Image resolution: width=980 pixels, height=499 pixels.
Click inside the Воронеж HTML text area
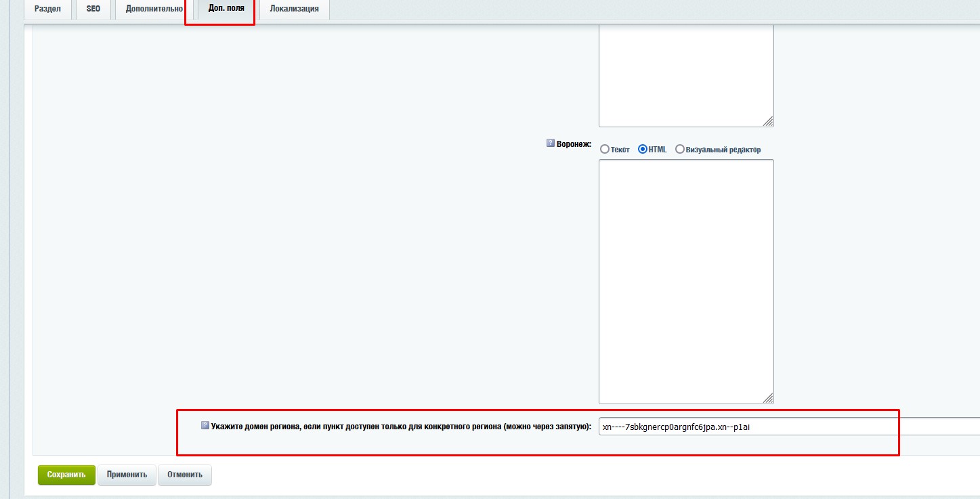pyautogui.click(x=685, y=281)
